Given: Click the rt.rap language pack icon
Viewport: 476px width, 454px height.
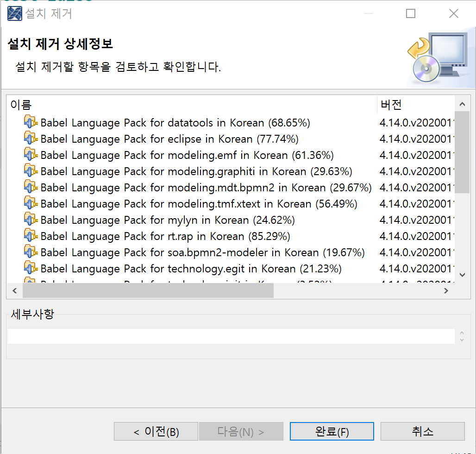Looking at the screenshot, I should [31, 236].
